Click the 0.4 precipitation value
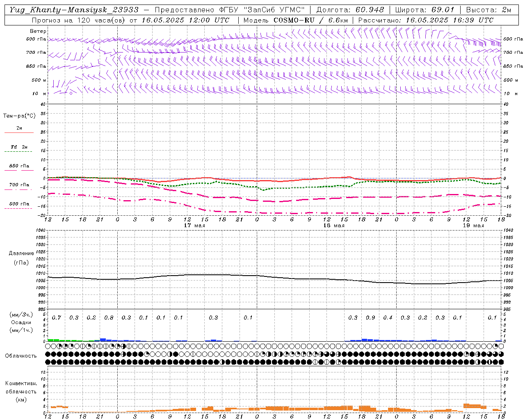The height and width of the screenshot is (420, 525). pos(388,318)
